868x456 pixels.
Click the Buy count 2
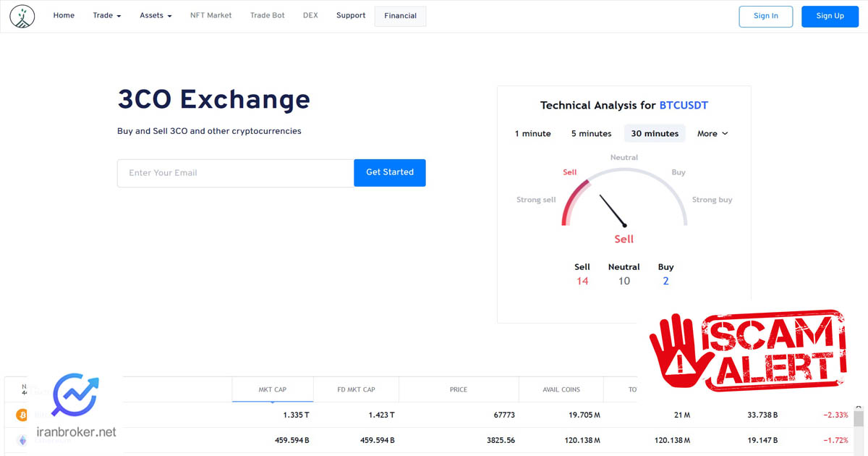[666, 282]
